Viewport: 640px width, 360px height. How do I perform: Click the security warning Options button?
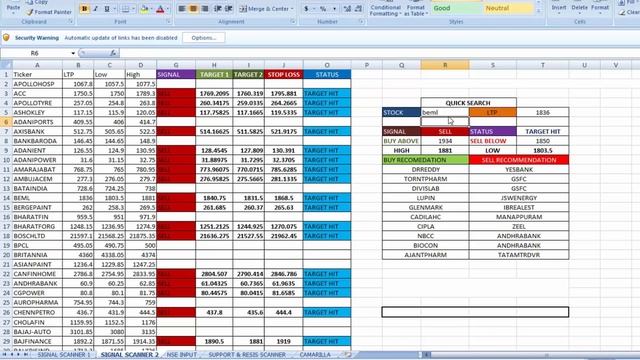[204, 38]
